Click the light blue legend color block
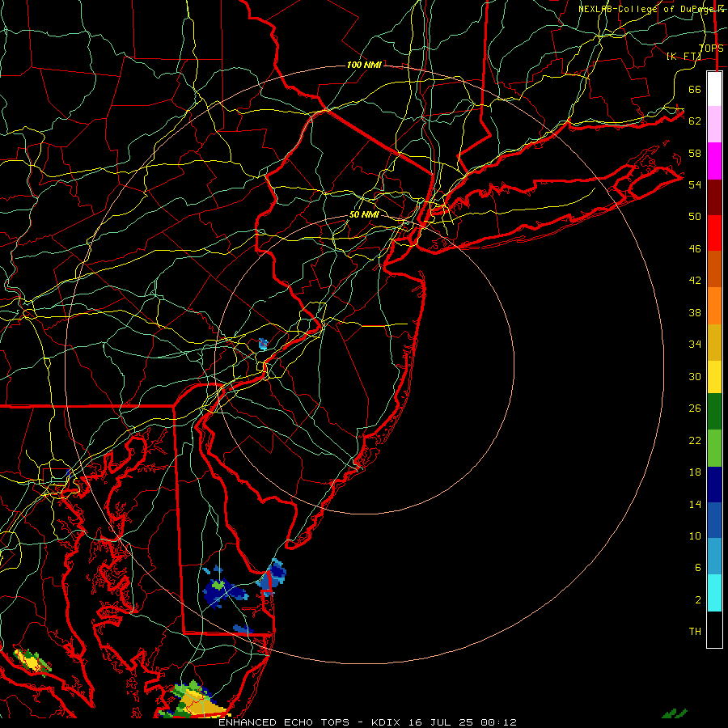Viewport: 728px width, 728px height. [x=714, y=557]
